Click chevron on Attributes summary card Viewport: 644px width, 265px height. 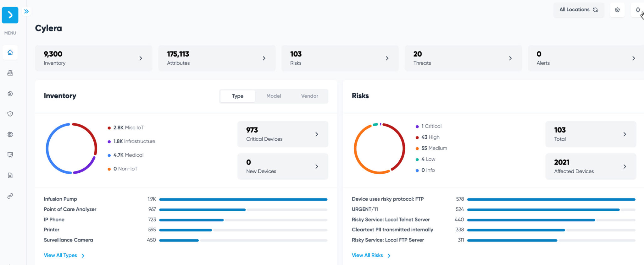[x=264, y=58]
